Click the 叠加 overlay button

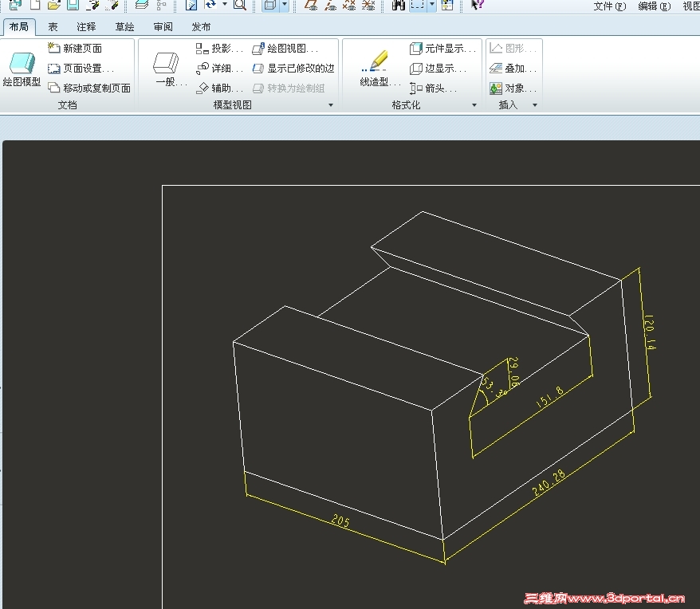(513, 69)
